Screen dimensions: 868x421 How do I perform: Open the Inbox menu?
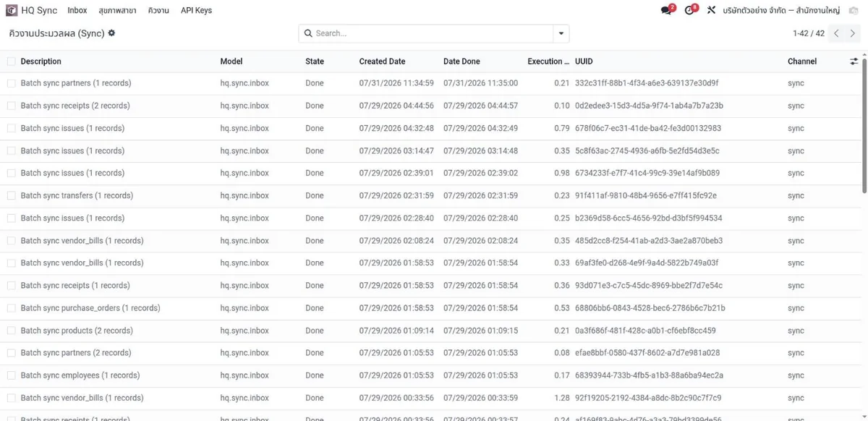[x=77, y=10]
